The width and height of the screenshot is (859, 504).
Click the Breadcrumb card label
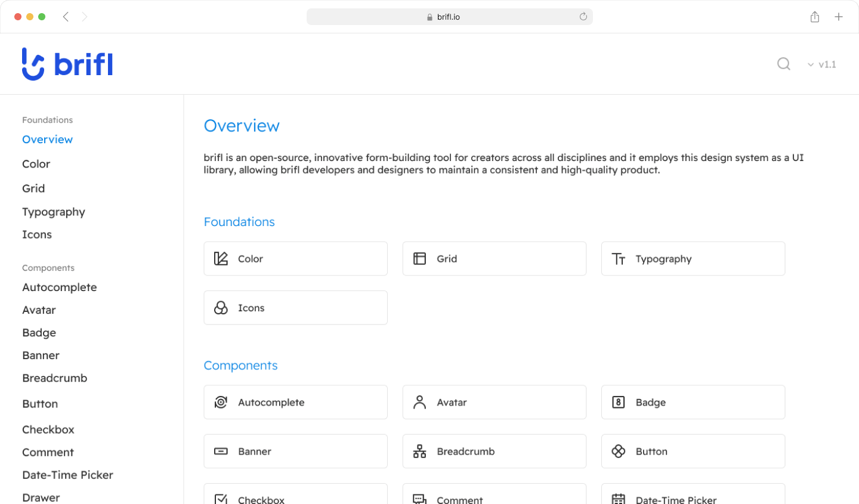tap(466, 452)
